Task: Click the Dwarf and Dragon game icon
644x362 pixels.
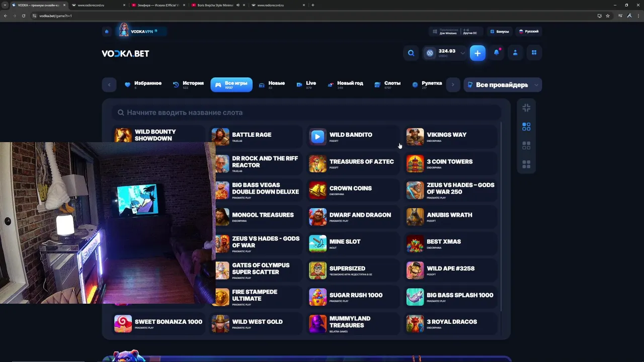Action: (x=317, y=217)
